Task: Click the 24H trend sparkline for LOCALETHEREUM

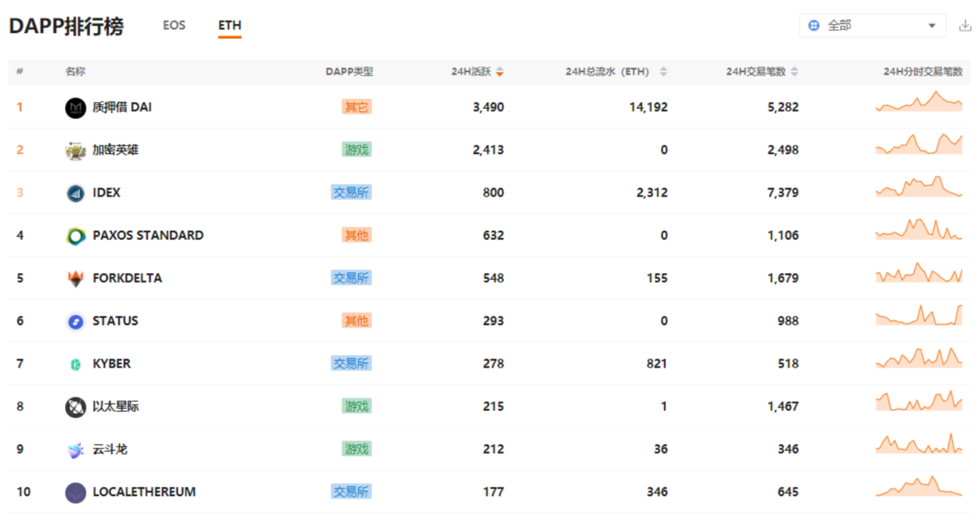Action: click(x=919, y=486)
